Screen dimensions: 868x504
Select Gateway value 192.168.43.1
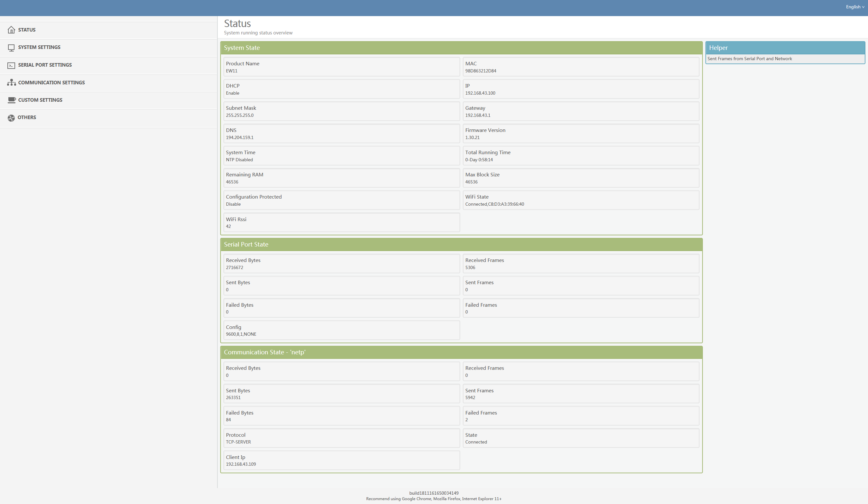pyautogui.click(x=478, y=116)
